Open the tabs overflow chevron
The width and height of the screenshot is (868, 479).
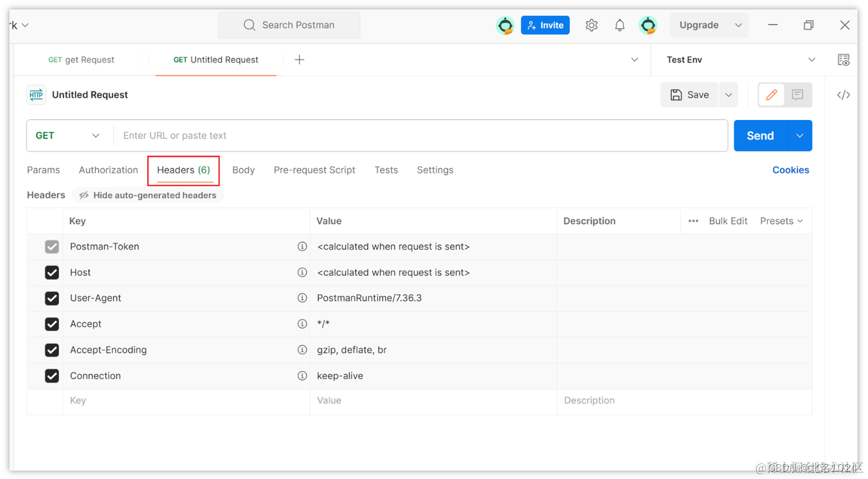(635, 60)
